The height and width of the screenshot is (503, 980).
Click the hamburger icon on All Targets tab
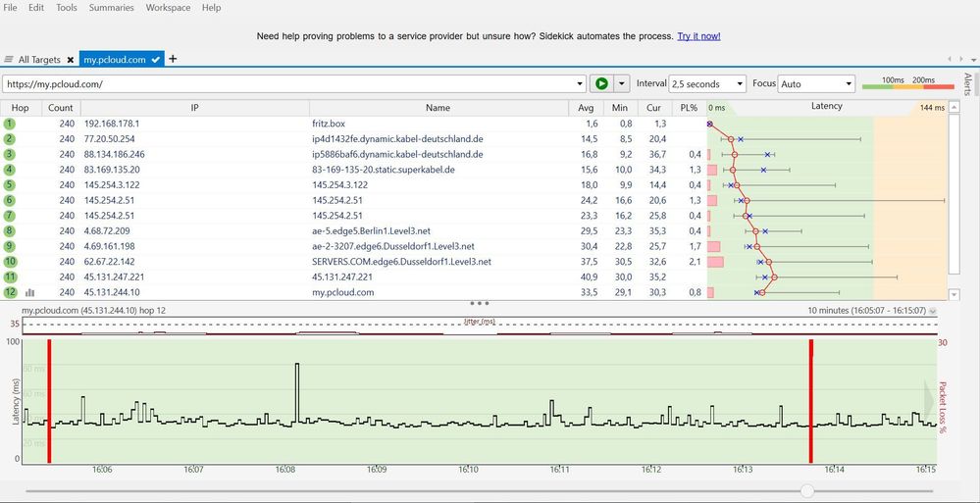9,60
